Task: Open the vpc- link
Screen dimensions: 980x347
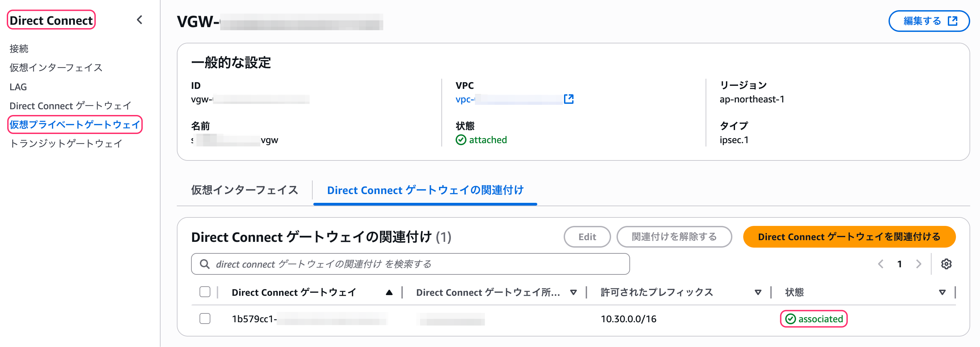Action: point(509,99)
